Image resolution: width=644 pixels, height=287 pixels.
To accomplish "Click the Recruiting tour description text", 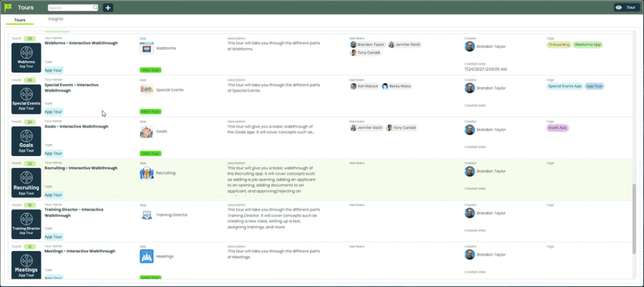I will [x=273, y=179].
